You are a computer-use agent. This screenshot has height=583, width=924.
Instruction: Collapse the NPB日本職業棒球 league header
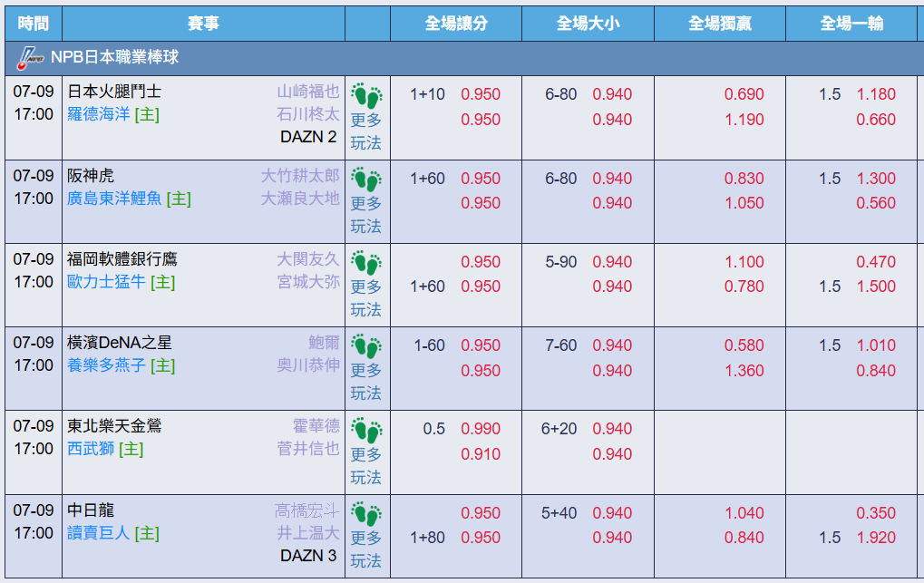pos(115,57)
